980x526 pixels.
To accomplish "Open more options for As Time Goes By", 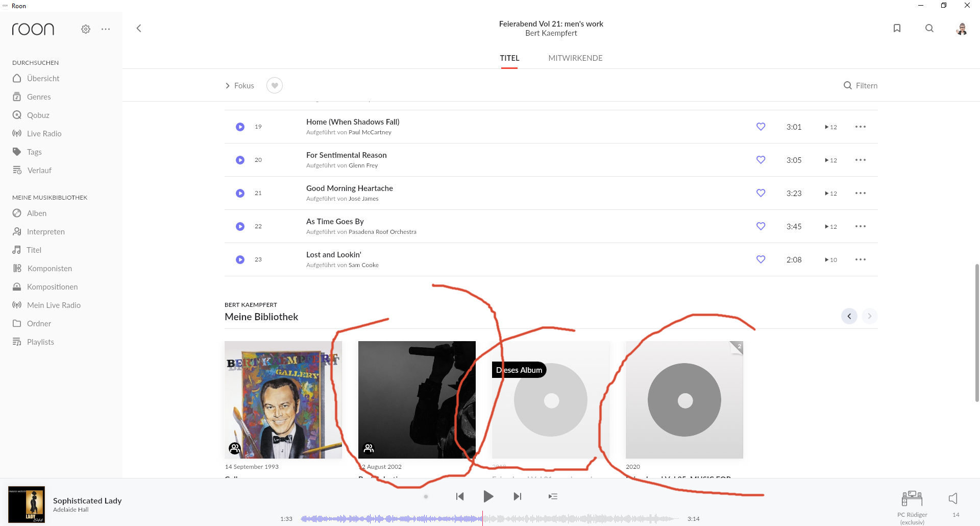I will coord(861,226).
